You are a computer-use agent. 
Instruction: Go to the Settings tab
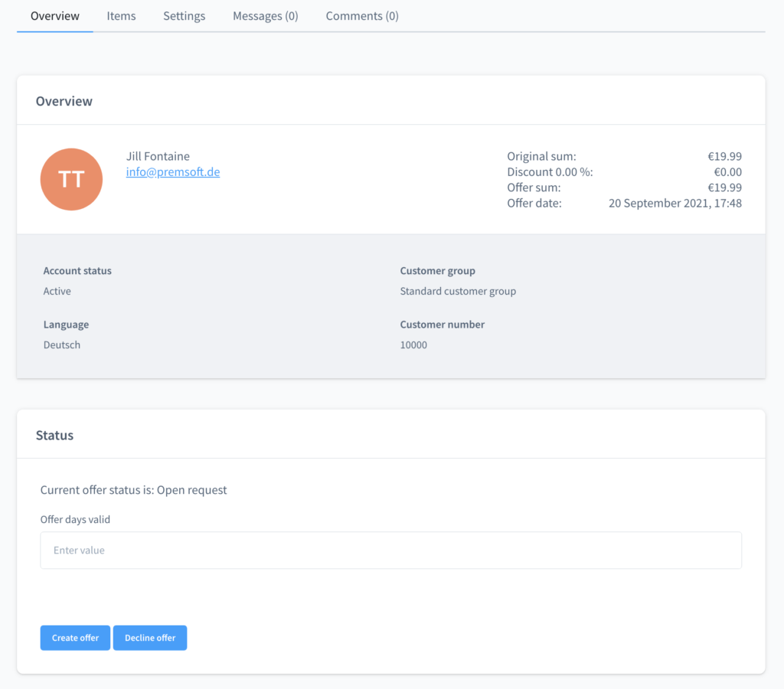(x=184, y=16)
